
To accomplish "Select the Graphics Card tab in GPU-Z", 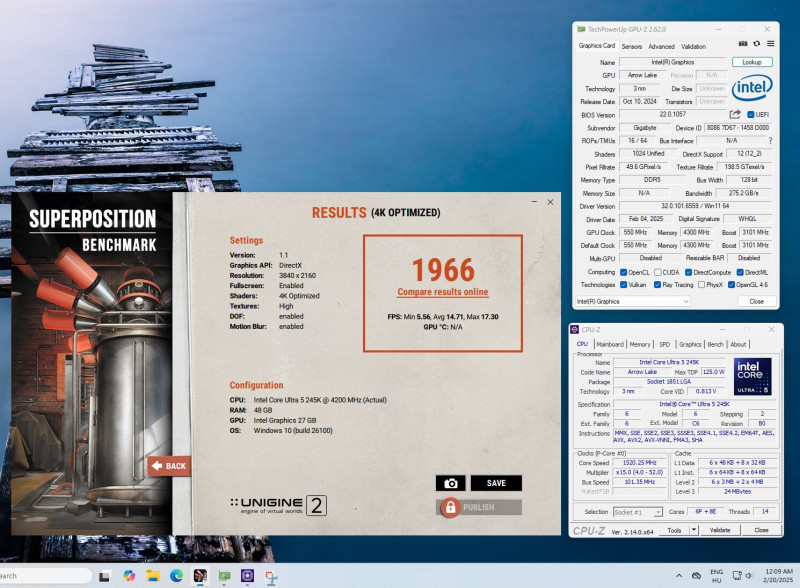I will pos(596,45).
